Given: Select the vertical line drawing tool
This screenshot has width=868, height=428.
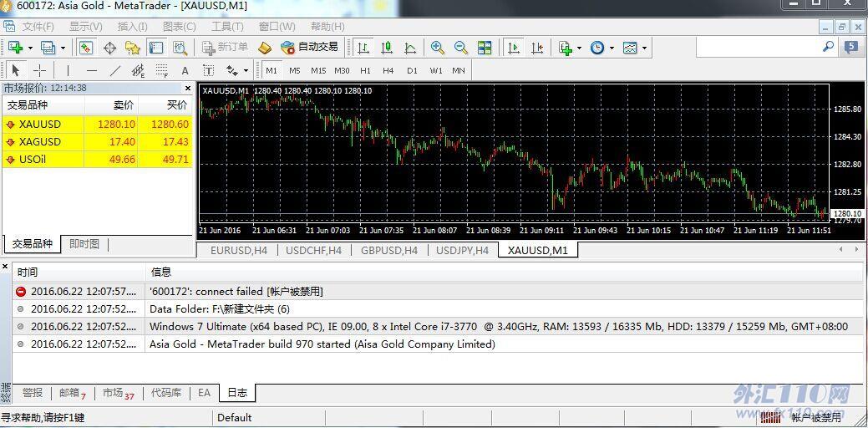Looking at the screenshot, I should click(69, 70).
